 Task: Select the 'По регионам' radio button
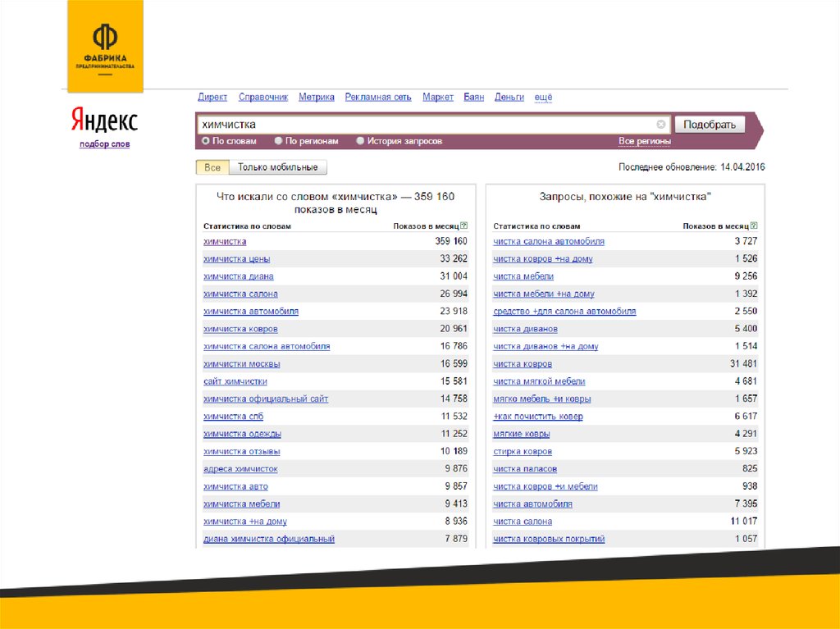pos(279,141)
